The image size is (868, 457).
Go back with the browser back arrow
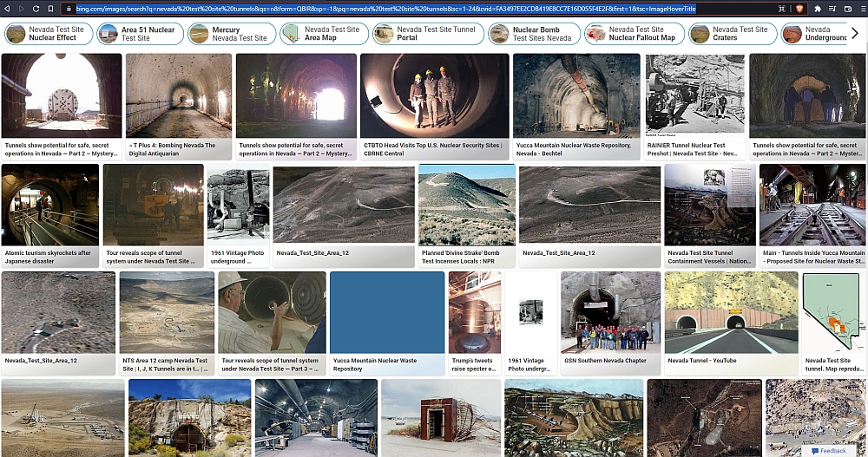(8, 9)
